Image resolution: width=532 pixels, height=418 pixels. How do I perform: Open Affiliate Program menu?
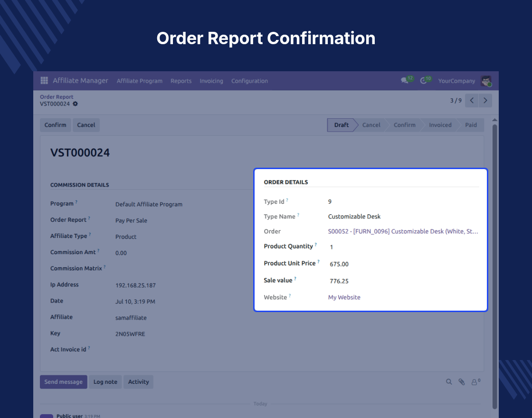(140, 81)
